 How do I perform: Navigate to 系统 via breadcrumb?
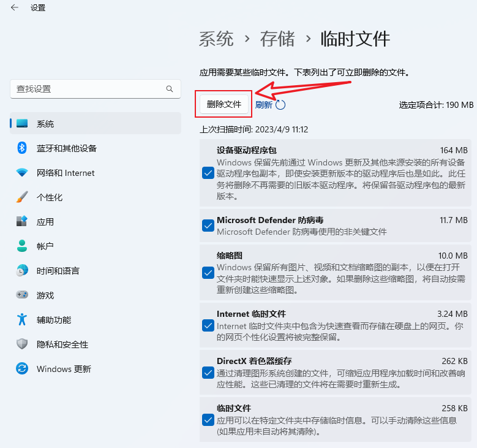click(216, 39)
